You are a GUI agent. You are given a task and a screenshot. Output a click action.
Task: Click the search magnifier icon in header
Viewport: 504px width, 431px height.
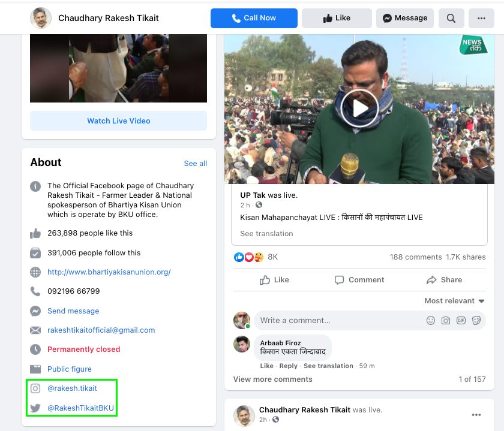click(451, 18)
